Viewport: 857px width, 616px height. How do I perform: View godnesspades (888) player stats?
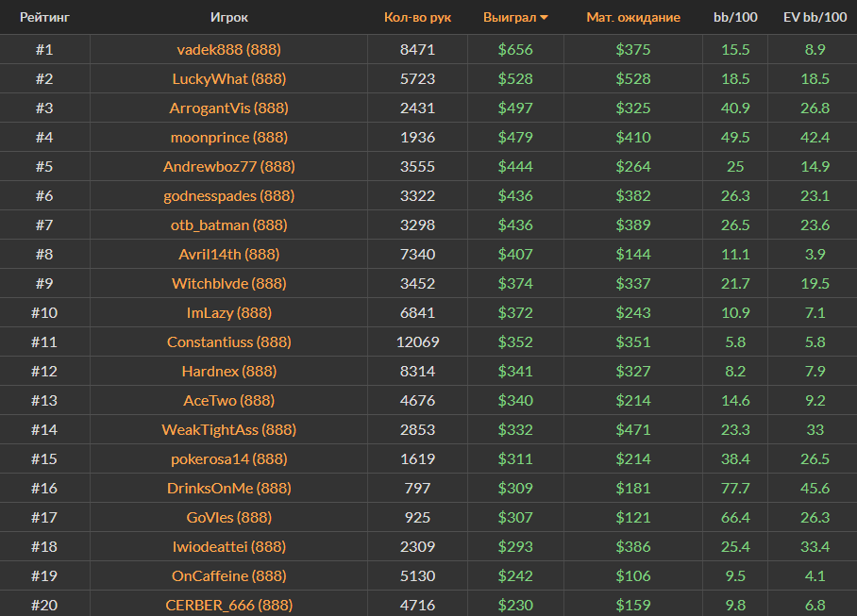point(228,195)
